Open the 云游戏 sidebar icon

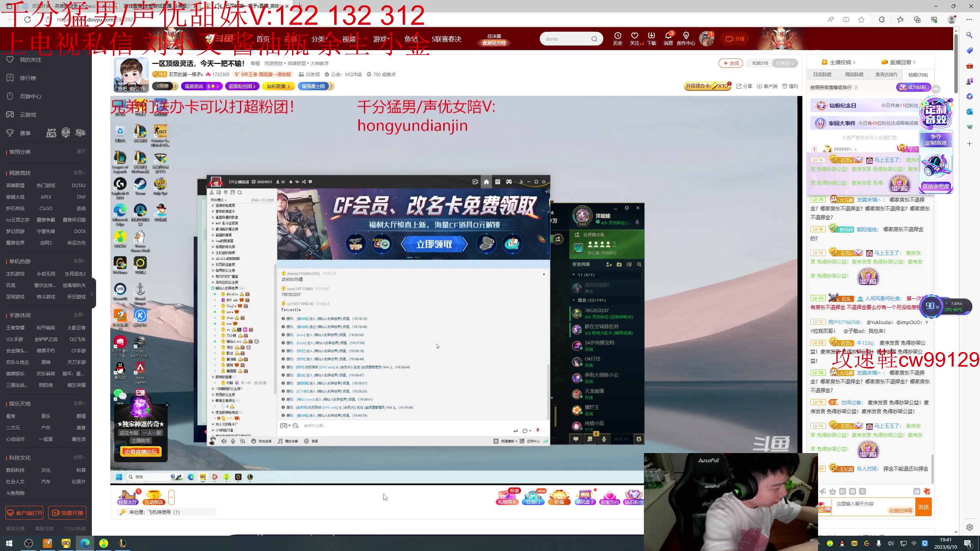(10, 114)
